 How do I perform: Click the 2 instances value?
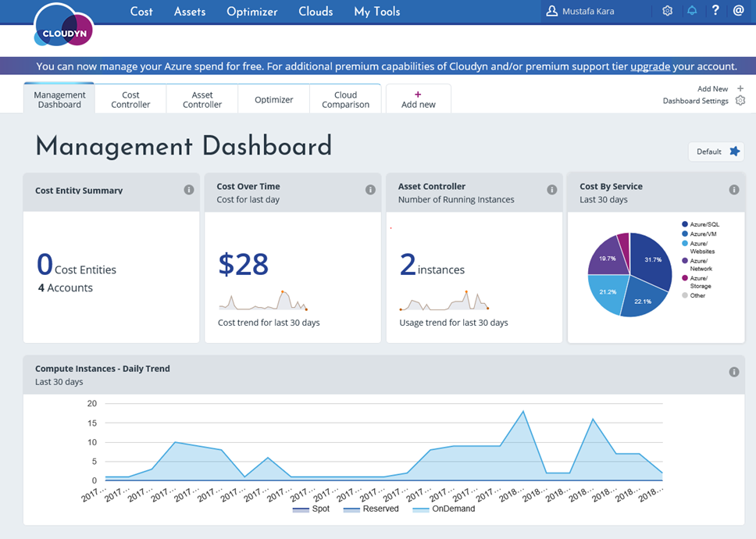tap(432, 265)
